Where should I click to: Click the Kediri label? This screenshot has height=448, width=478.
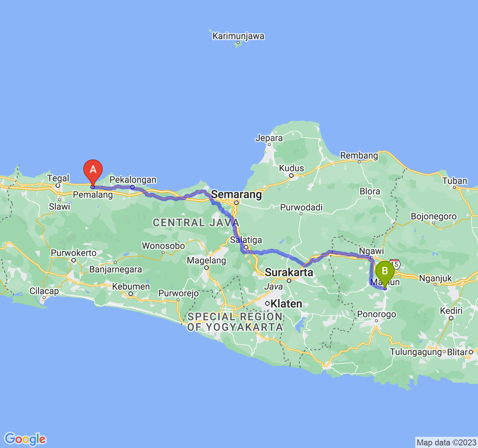point(451,311)
